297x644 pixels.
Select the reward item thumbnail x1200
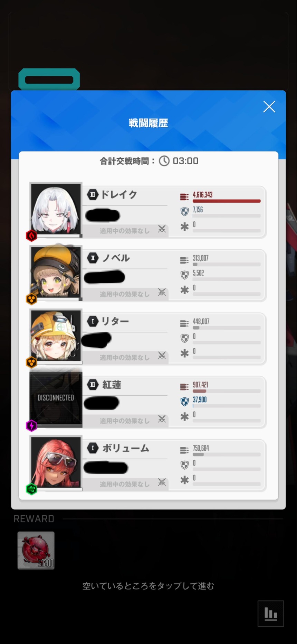[x=36, y=550]
